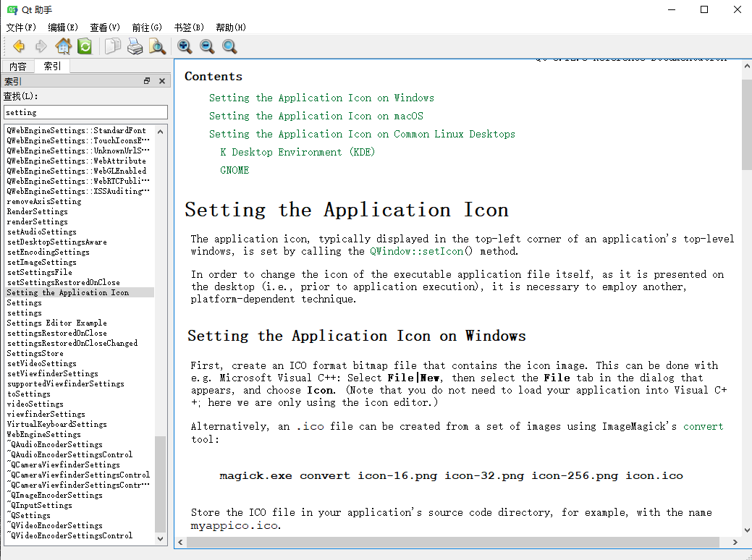752x560 pixels.
Task: Select index entry 'supportedViewfinderSettings'
Action: tap(80, 383)
